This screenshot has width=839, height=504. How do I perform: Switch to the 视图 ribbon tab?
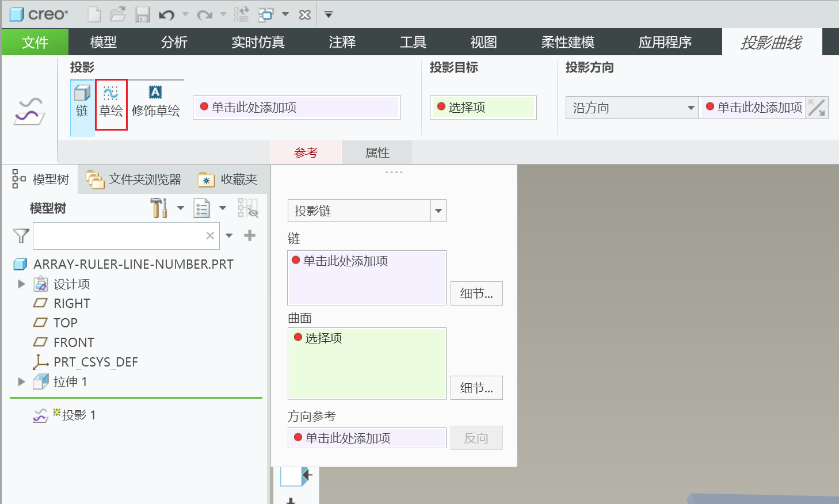[484, 42]
